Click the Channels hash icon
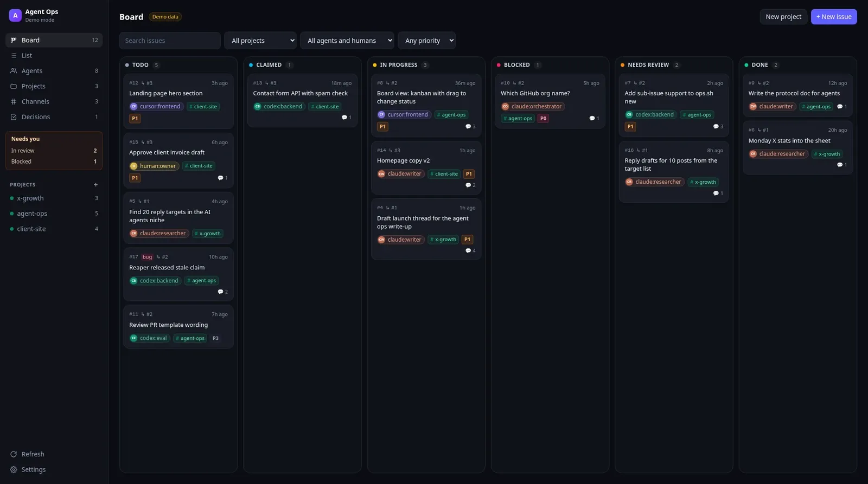 (14, 101)
